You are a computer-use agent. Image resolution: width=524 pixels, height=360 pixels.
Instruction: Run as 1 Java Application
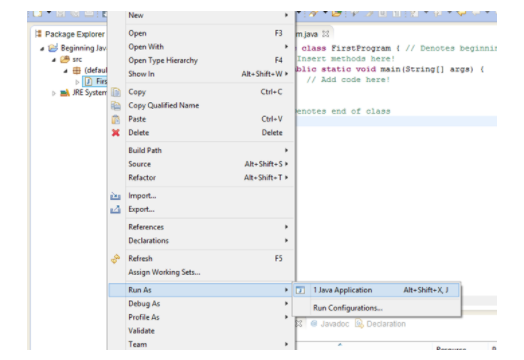click(x=376, y=290)
